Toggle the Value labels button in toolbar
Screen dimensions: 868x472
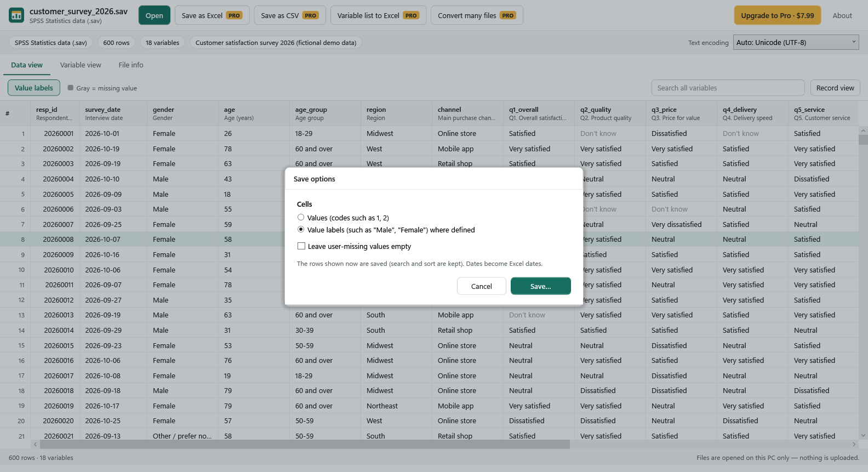(34, 88)
